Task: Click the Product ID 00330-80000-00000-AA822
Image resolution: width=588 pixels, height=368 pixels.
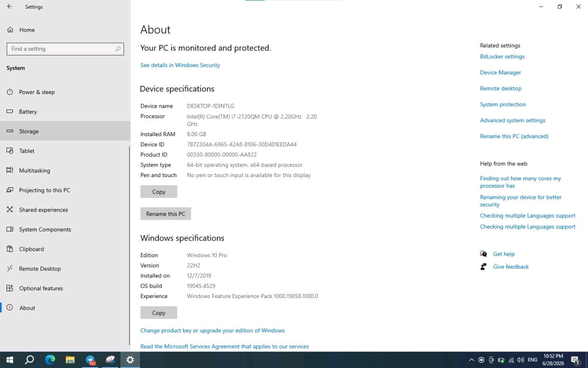Action: (x=222, y=155)
